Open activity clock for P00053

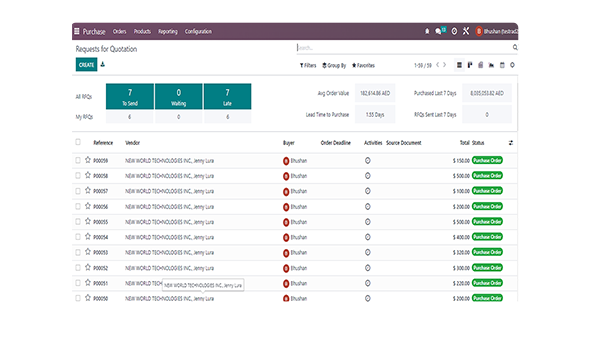coord(368,252)
